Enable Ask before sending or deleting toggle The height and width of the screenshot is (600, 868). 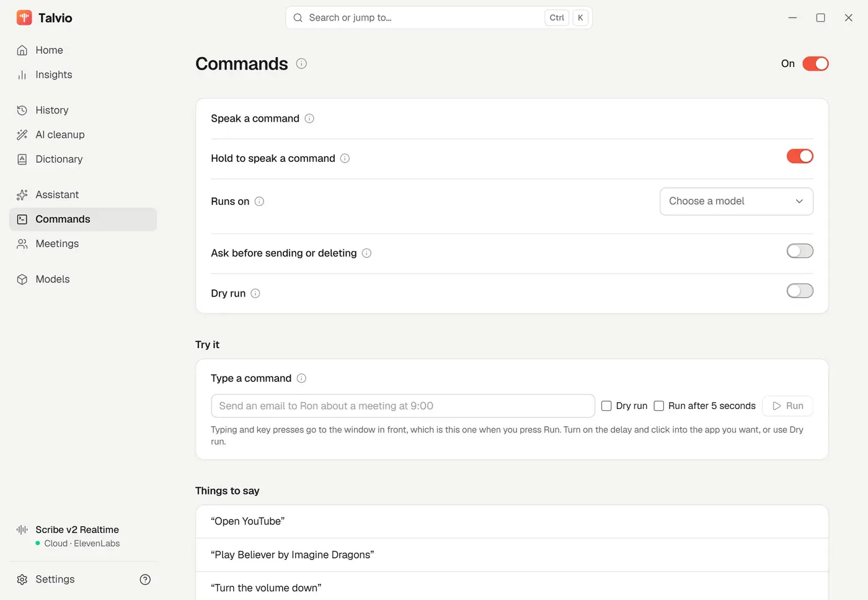(x=800, y=251)
